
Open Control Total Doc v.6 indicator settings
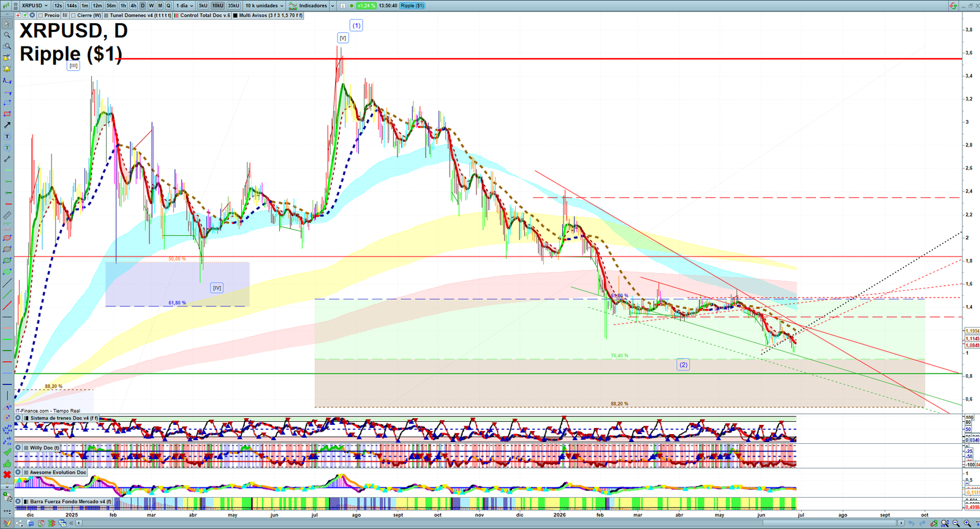click(202, 15)
